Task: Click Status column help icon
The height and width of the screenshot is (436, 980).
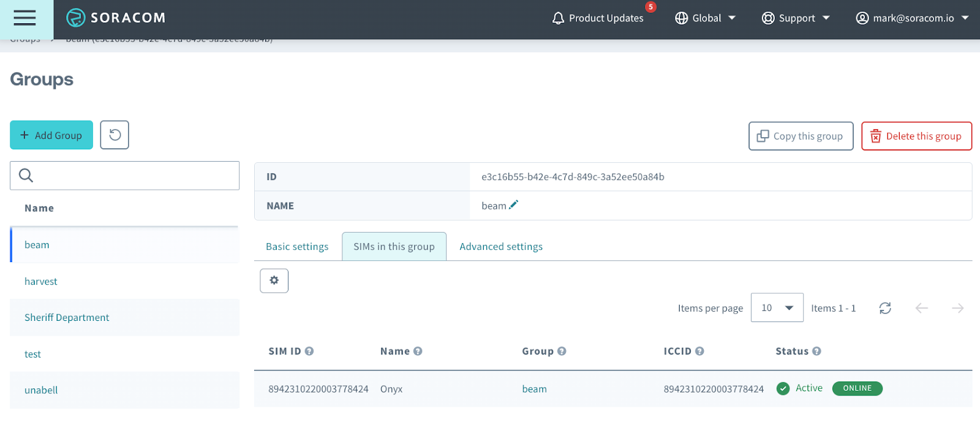Action: point(816,351)
